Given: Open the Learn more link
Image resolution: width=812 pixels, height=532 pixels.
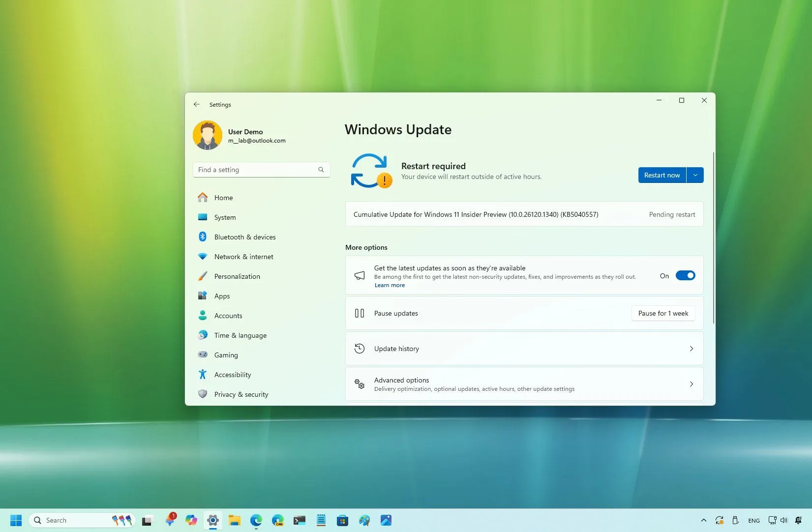Looking at the screenshot, I should coord(389,285).
